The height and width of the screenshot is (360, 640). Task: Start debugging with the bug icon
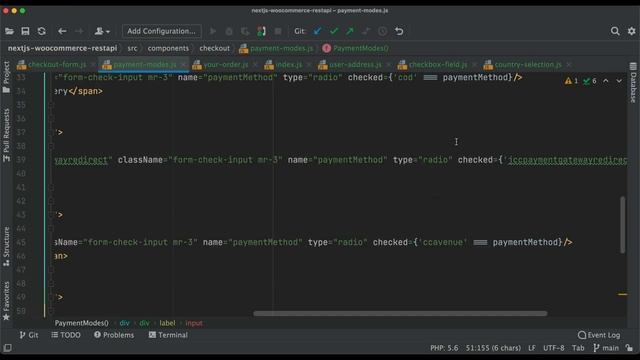229,31
